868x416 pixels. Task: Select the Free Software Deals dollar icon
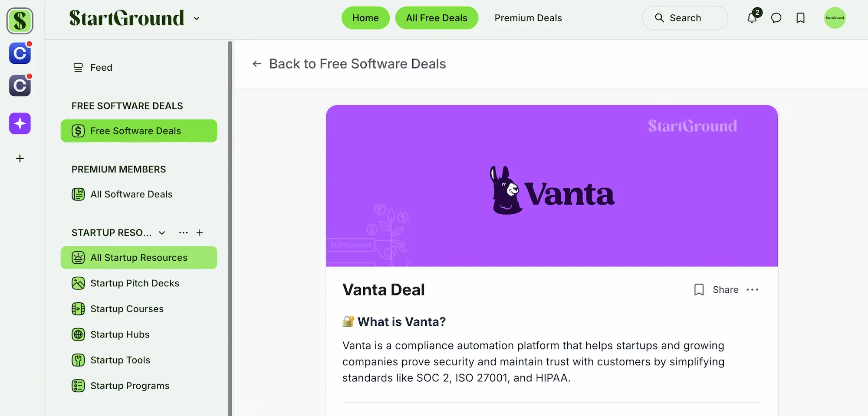78,131
